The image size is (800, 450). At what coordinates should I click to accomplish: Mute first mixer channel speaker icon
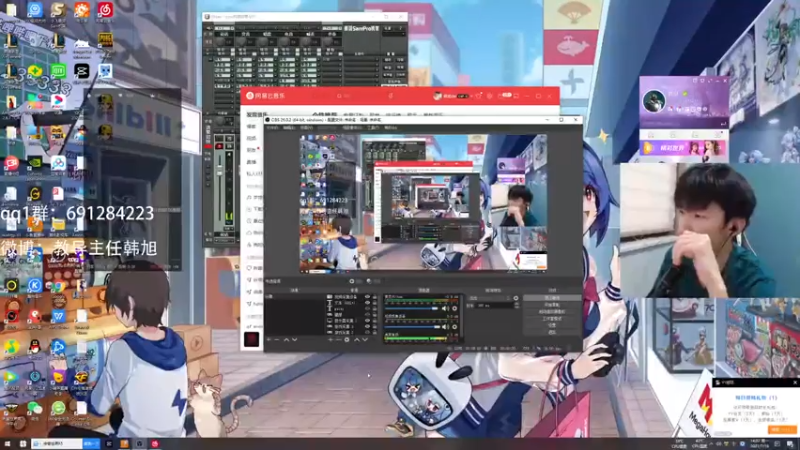[445, 308]
